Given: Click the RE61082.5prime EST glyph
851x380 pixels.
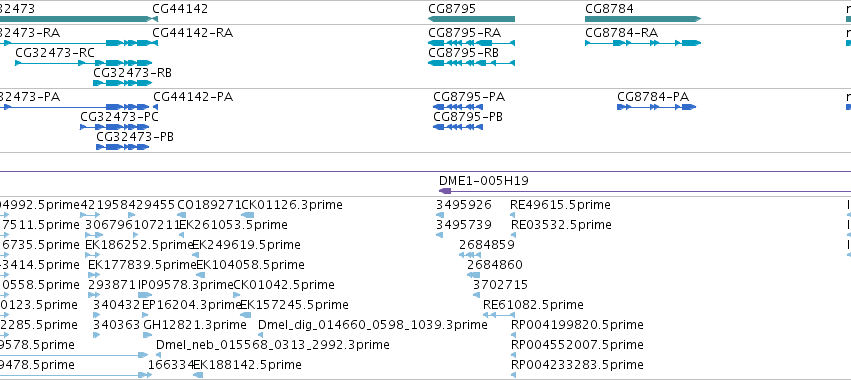Looking at the screenshot, I should tap(498, 315).
